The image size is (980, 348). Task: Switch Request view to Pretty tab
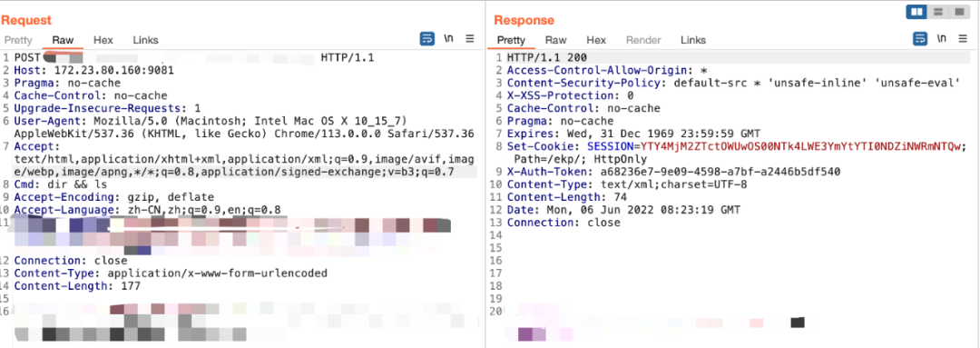(x=18, y=40)
